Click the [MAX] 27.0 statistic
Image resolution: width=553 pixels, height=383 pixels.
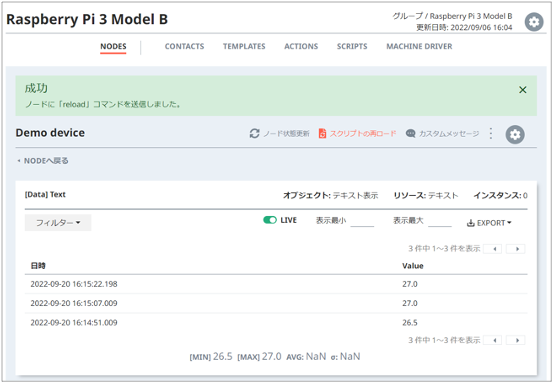click(x=259, y=357)
